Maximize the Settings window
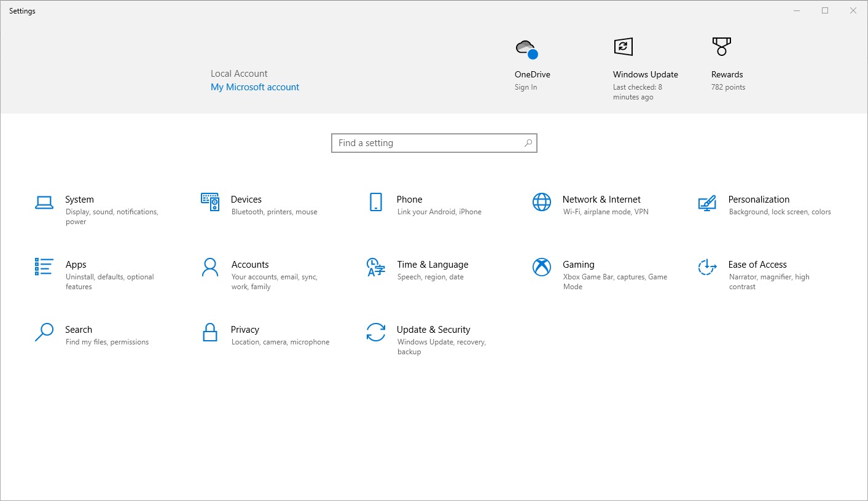Viewport: 868px width, 501px height. click(x=825, y=10)
